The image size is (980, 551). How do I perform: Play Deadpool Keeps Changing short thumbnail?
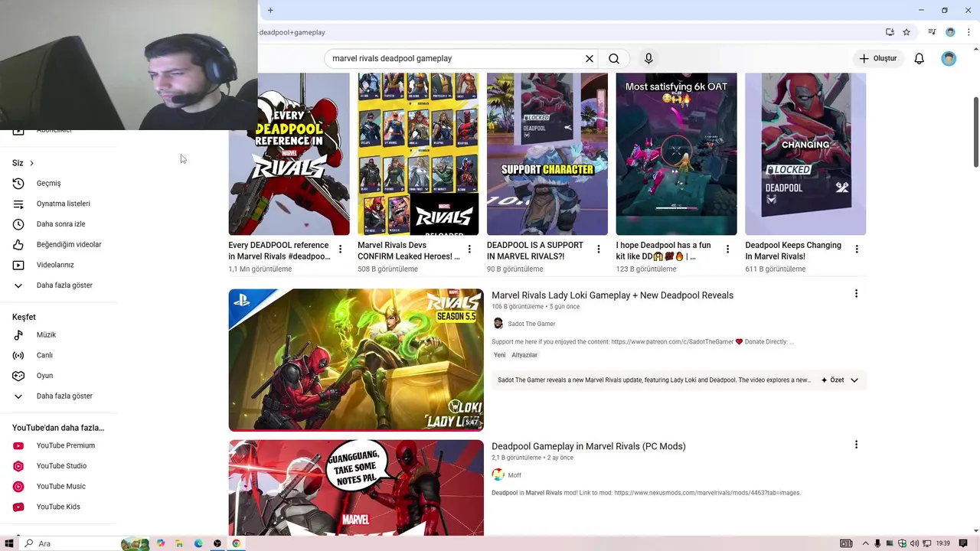tap(805, 154)
